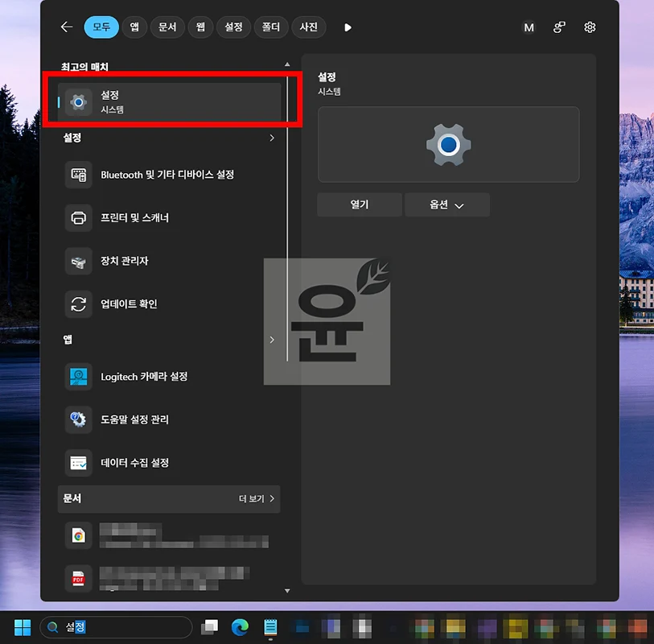Switch to the 설정 filter tab

click(233, 27)
